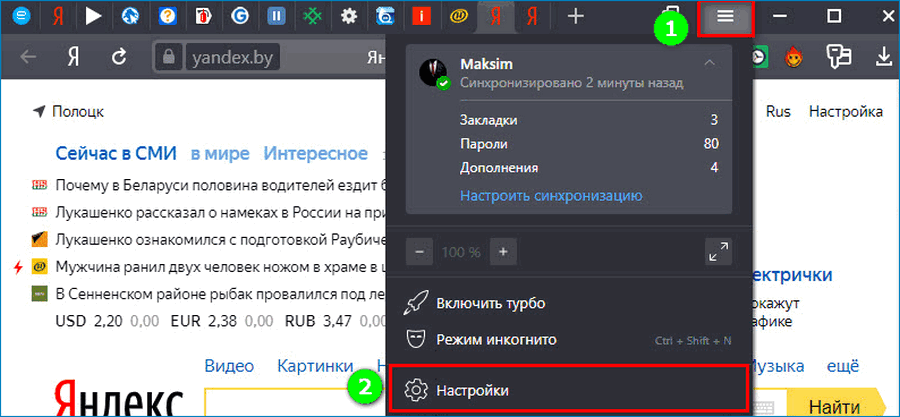Viewport: 900px width, 417px height.
Task: Switch to the white play-triangle tab
Action: (x=93, y=17)
